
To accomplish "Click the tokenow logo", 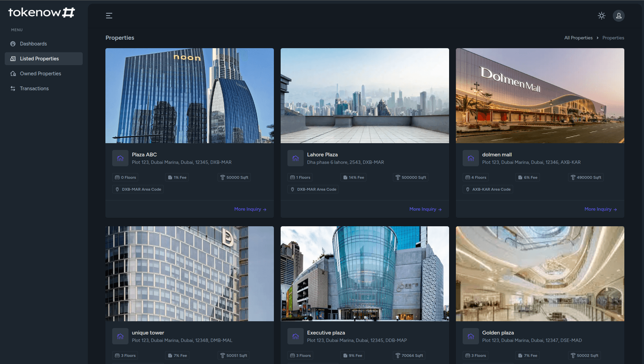I will pos(41,12).
